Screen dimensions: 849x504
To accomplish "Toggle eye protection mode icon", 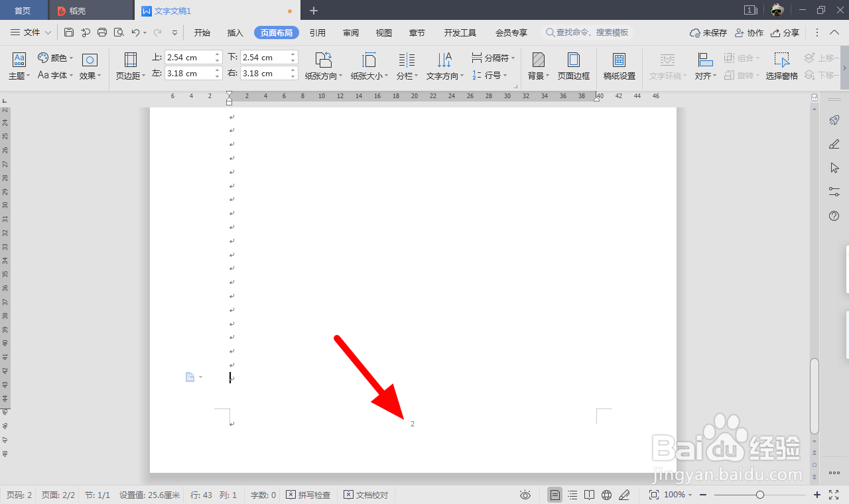I will click(525, 495).
